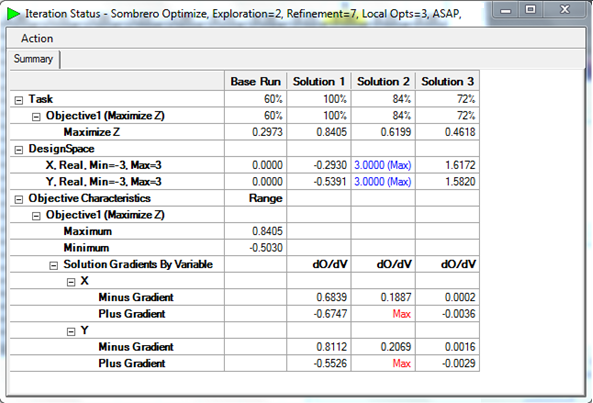Select the Summary tab
Screen dimensions: 593x403
(x=33, y=59)
